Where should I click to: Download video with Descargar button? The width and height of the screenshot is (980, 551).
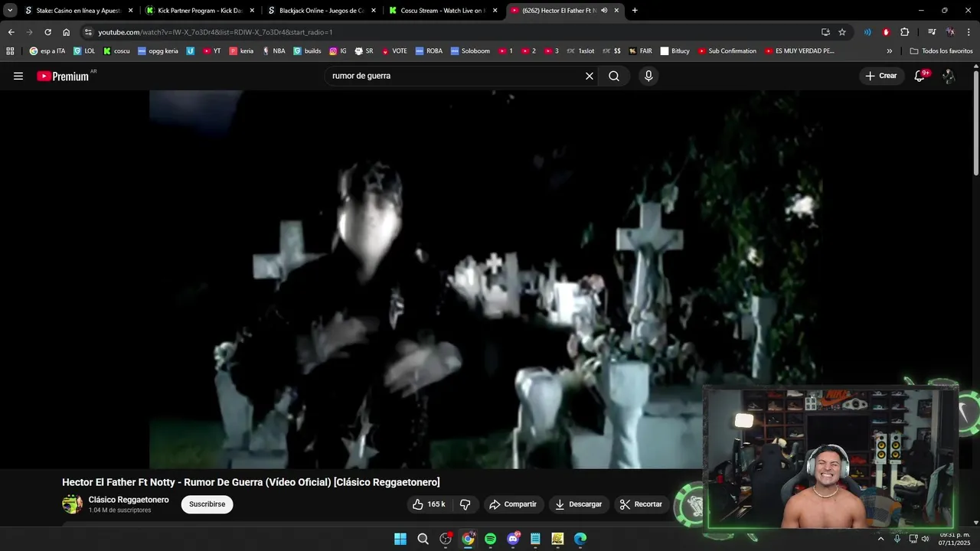coord(579,504)
